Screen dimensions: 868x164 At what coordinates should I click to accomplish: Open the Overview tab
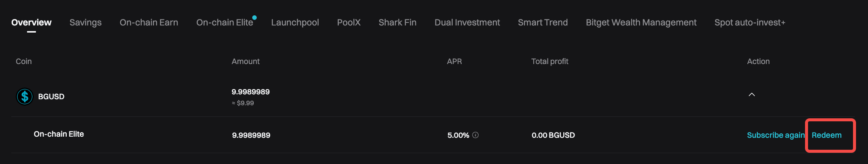(x=31, y=22)
